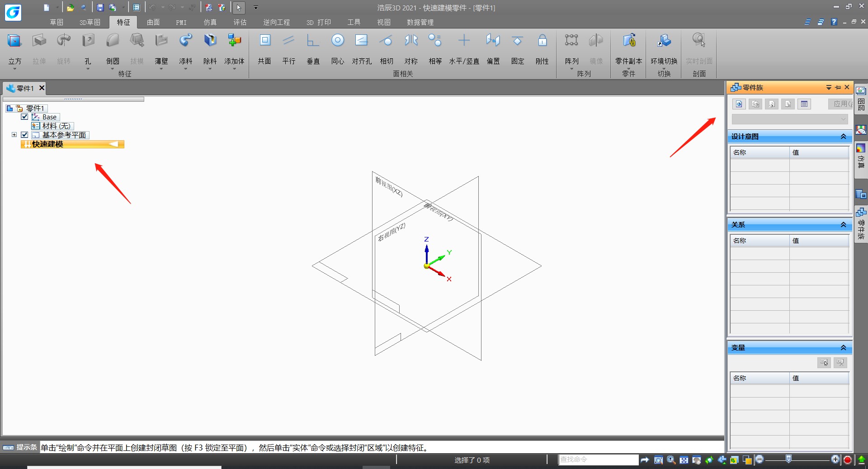This screenshot has height=469, width=868.
Task: Toggle the 基本参考平面 visibility checkbox
Action: click(24, 135)
